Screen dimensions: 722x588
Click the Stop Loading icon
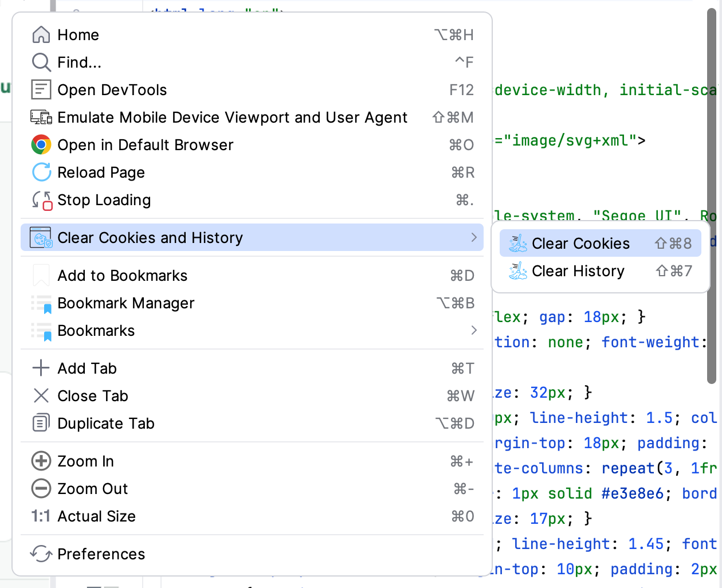(42, 201)
